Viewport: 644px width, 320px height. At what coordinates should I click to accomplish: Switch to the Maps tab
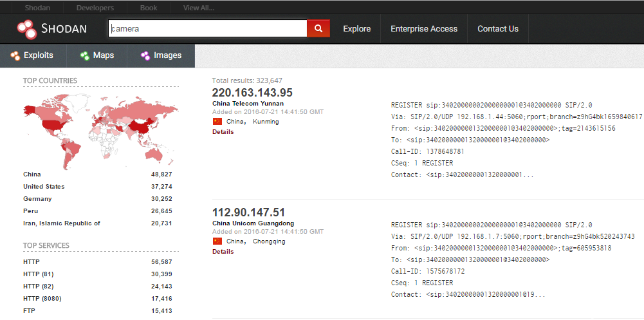tap(97, 55)
